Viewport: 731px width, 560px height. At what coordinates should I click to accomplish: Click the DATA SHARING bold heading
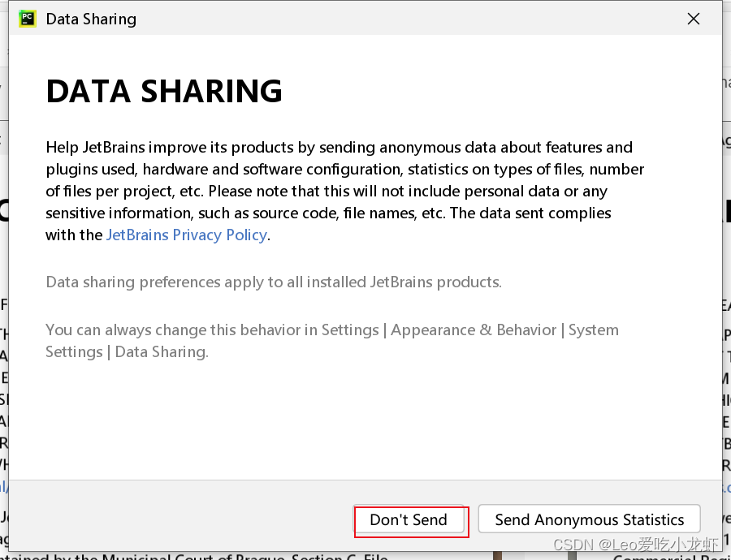[164, 91]
